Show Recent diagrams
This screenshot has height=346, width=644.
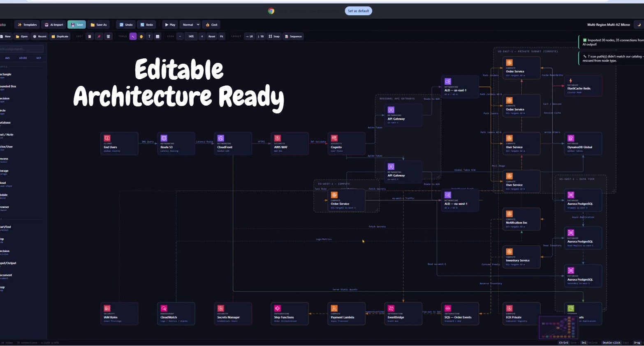pos(40,37)
